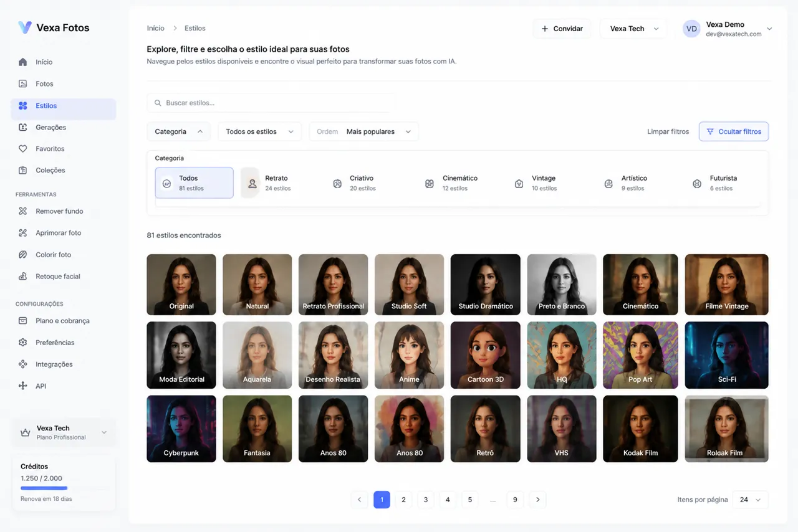Open the Coleções menu item

[x=63, y=170]
